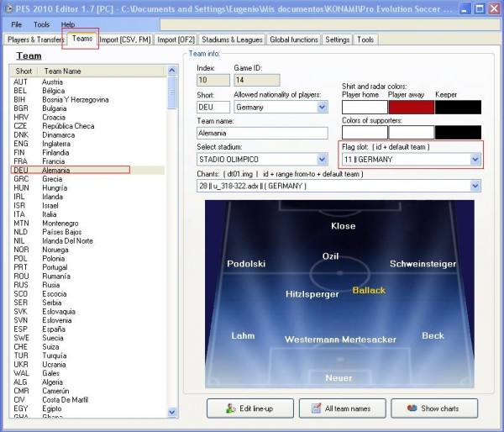Click the Team name field Alemania
The image size is (504, 432).
(x=262, y=133)
